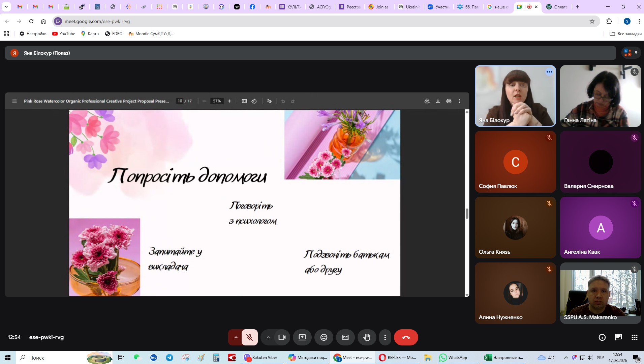Click the red leave call button
This screenshot has height=364, width=644.
click(x=406, y=337)
